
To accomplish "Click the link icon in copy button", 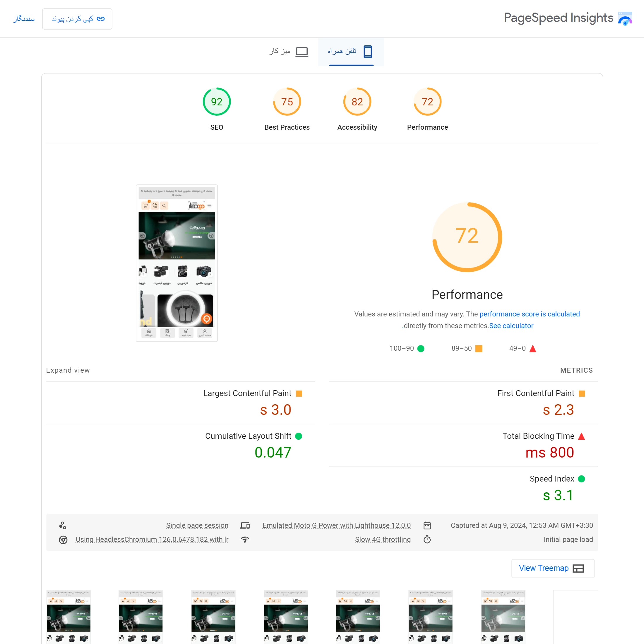I will (x=101, y=19).
